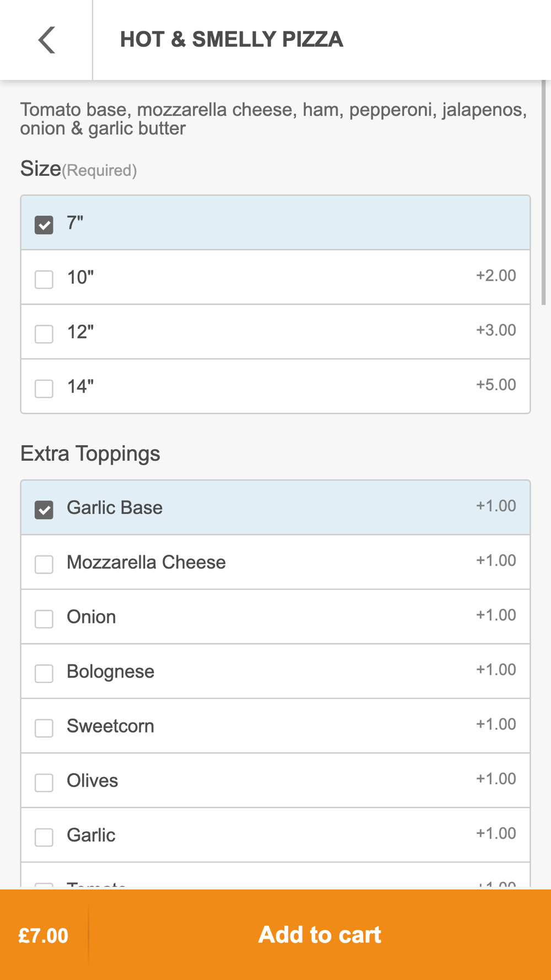Select the Garlic extra topping

[44, 837]
